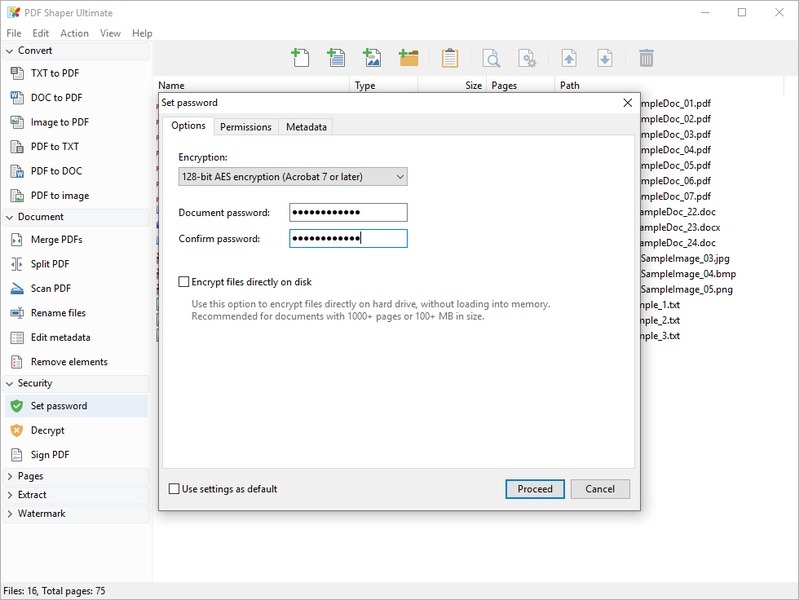Switch to the Permissions tab
The height and width of the screenshot is (600, 799).
click(245, 127)
